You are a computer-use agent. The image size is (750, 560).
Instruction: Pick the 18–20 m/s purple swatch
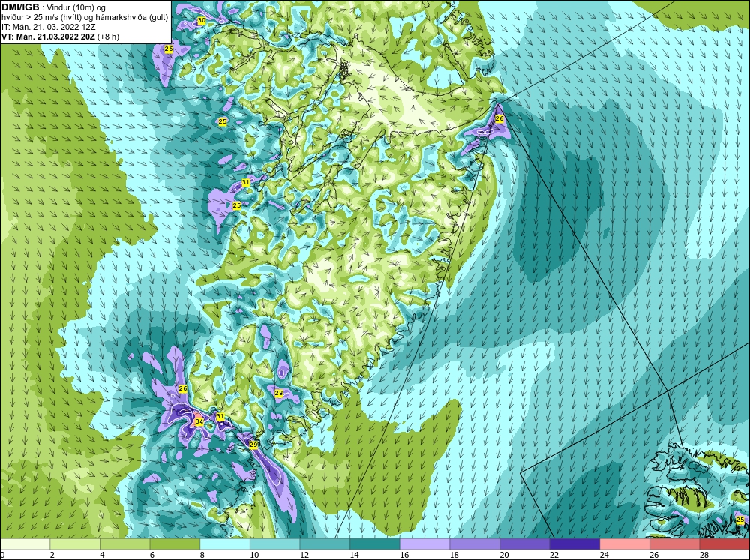pyautogui.click(x=475, y=544)
